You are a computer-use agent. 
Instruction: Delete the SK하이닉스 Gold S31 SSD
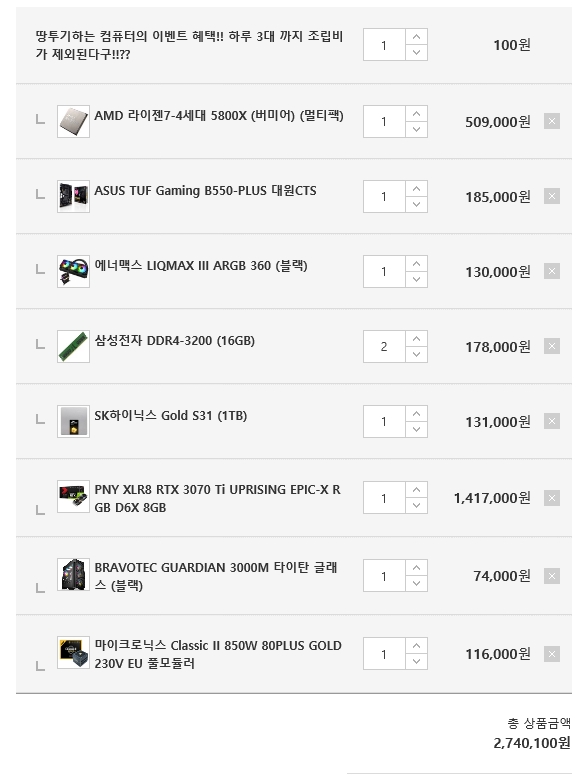[x=551, y=422]
